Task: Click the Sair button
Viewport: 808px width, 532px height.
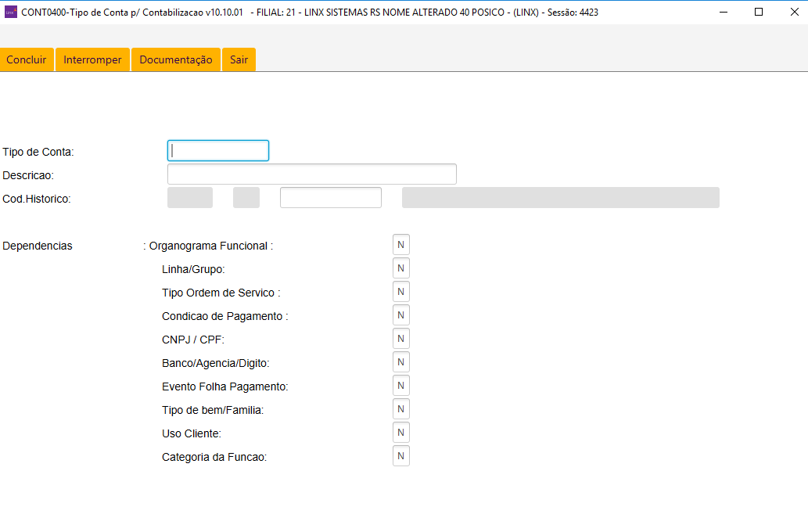Action: (x=239, y=59)
